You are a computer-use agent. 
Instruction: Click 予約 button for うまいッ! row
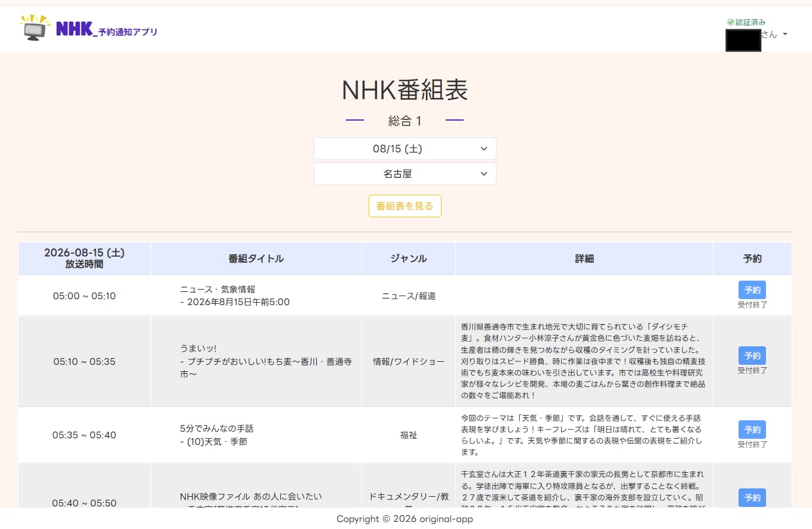[752, 355]
